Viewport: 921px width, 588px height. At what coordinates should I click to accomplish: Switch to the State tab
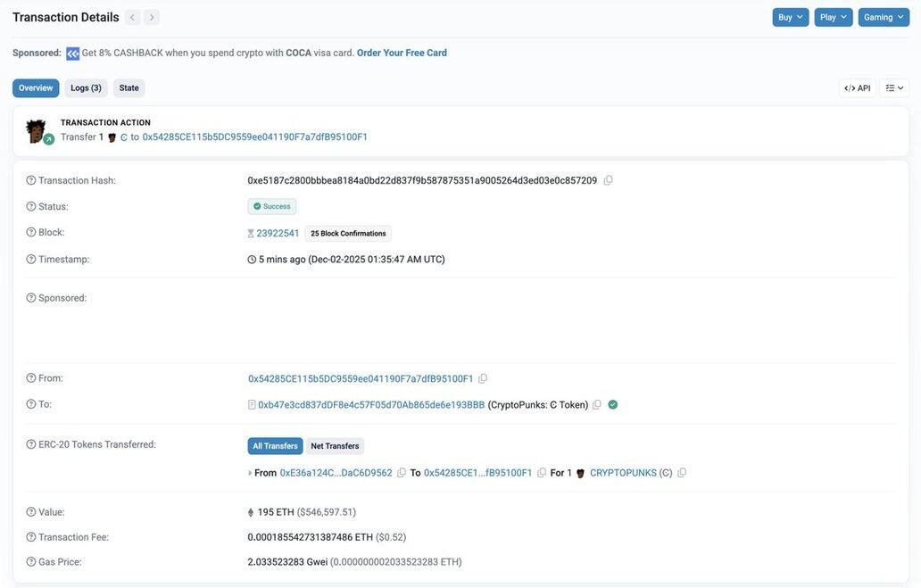tap(129, 88)
